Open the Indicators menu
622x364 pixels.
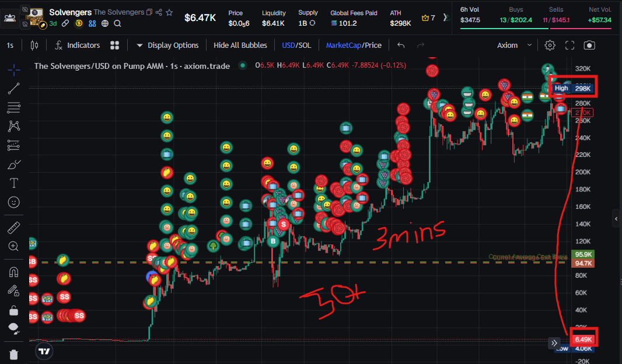(x=78, y=45)
